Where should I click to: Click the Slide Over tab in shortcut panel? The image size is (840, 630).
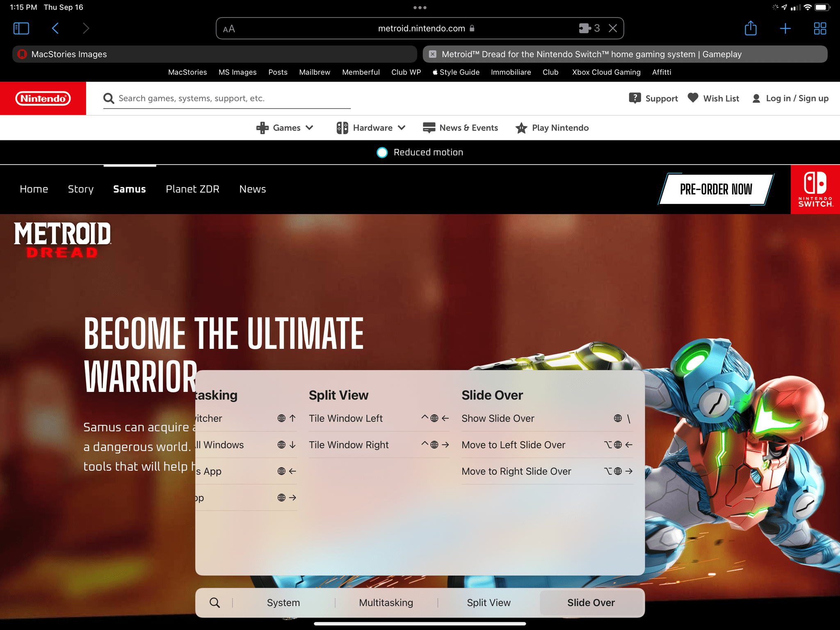click(590, 602)
